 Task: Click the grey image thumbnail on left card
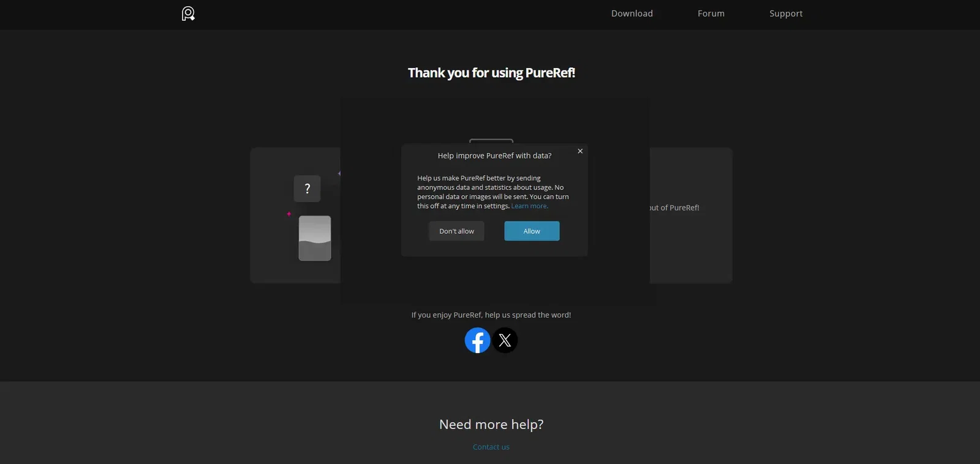315,238
